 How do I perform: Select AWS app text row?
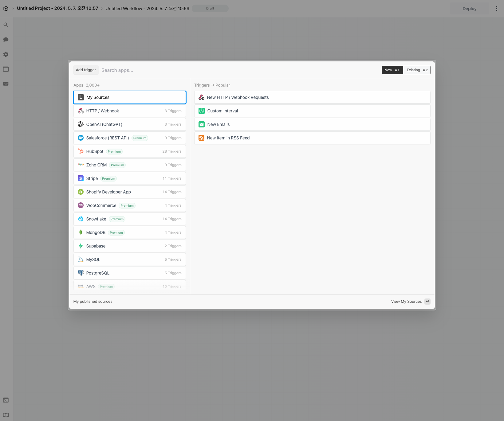click(x=130, y=287)
